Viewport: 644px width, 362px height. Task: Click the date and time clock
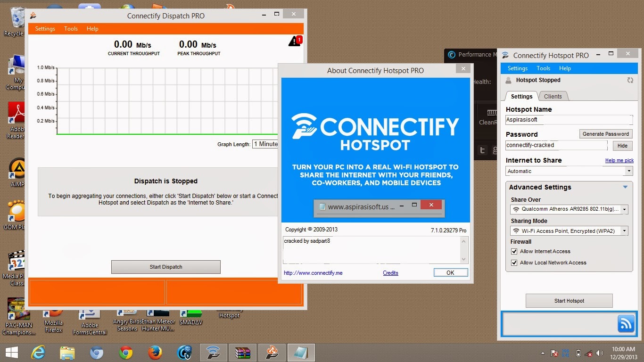(x=623, y=353)
